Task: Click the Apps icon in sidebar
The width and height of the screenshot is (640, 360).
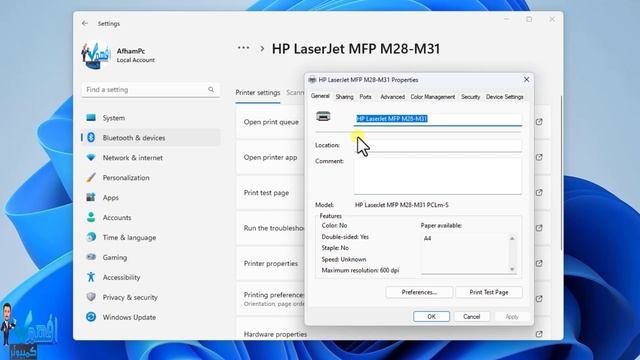Action: point(91,197)
